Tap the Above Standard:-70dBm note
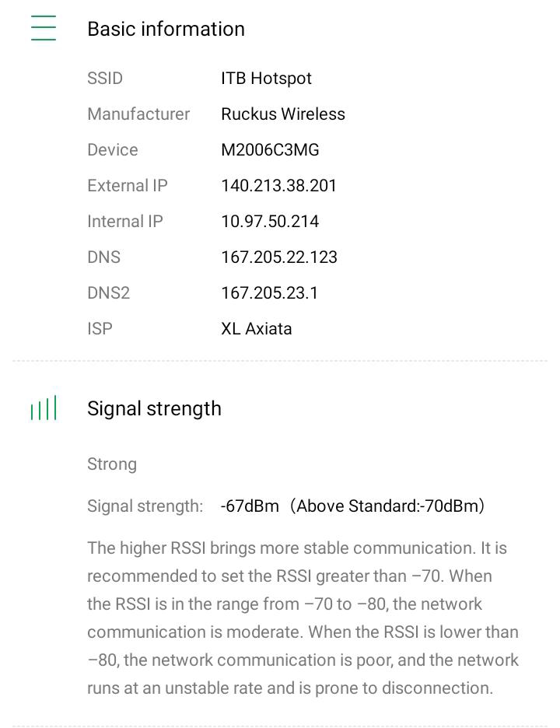 tap(387, 506)
